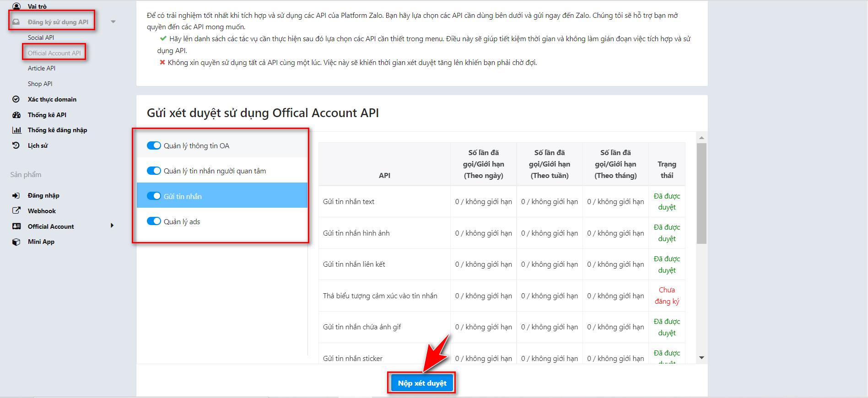Click the Lịch sử history icon

[x=16, y=145]
